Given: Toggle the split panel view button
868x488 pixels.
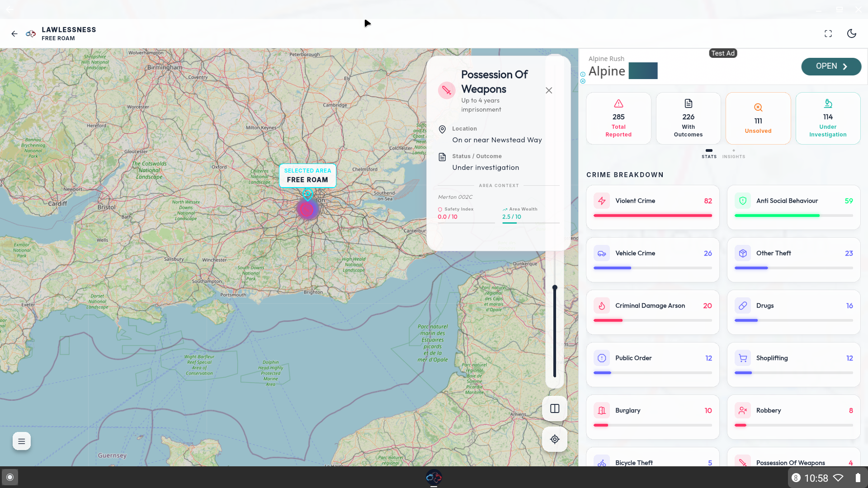Looking at the screenshot, I should click(x=555, y=408).
